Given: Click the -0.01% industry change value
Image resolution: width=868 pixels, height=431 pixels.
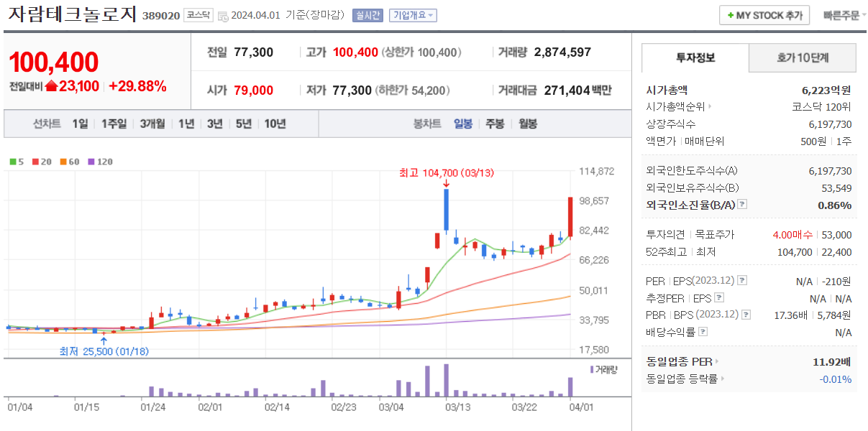Looking at the screenshot, I should point(835,379).
